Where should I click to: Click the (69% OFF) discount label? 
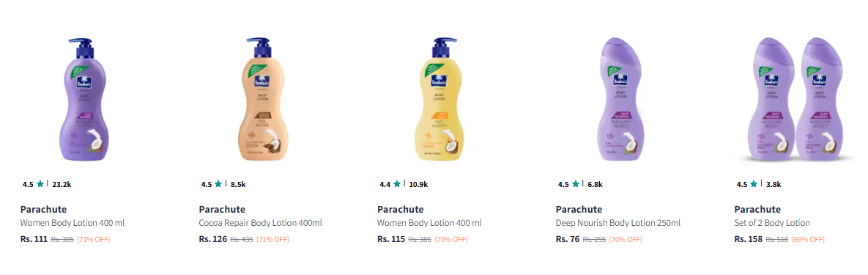pos(808,240)
